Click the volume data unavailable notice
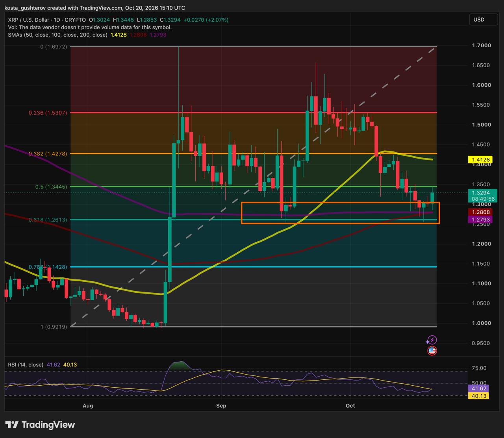Viewport: 504px width, 438px height. point(90,27)
